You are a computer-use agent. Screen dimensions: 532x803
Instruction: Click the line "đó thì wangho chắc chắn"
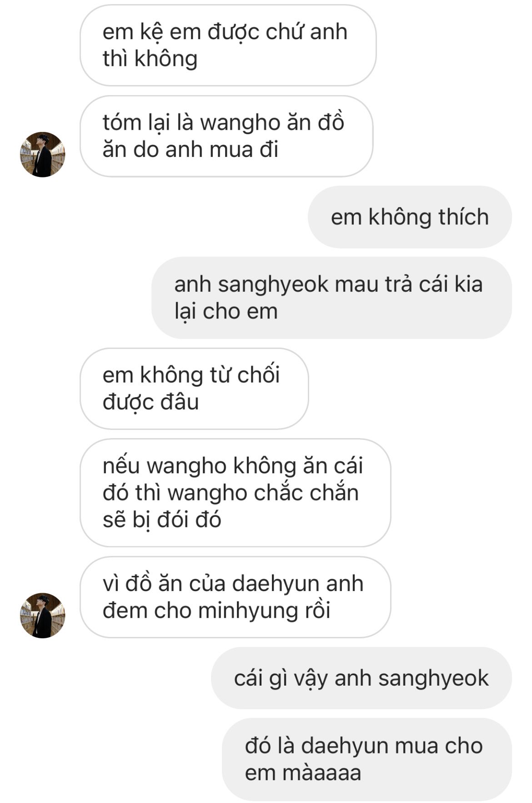(231, 493)
